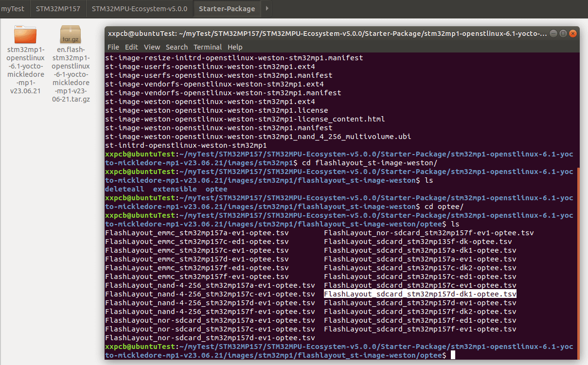This screenshot has height=365, width=588.
Task: Click FlashLayout_sdcard_stm32mp135f-dk-optee.tsv
Action: [418, 242]
